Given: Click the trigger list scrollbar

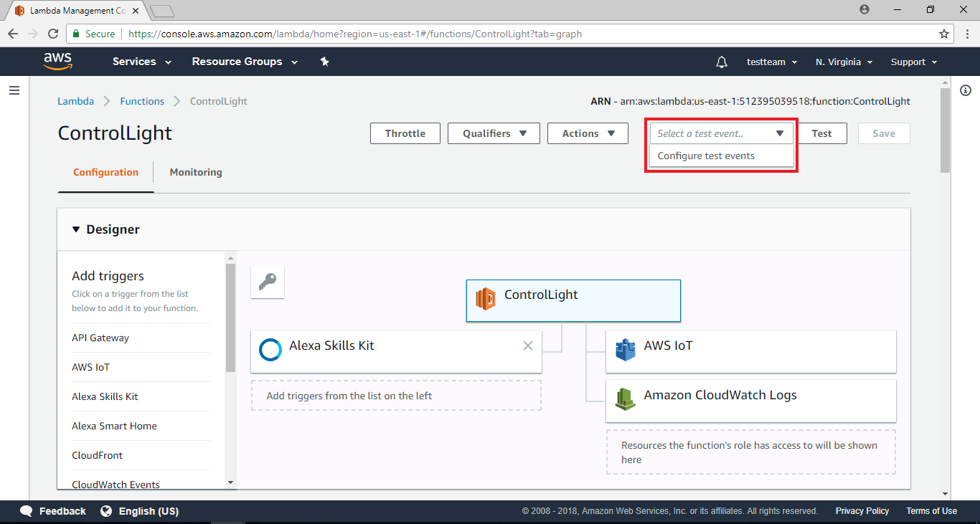Looking at the screenshot, I should (x=230, y=318).
